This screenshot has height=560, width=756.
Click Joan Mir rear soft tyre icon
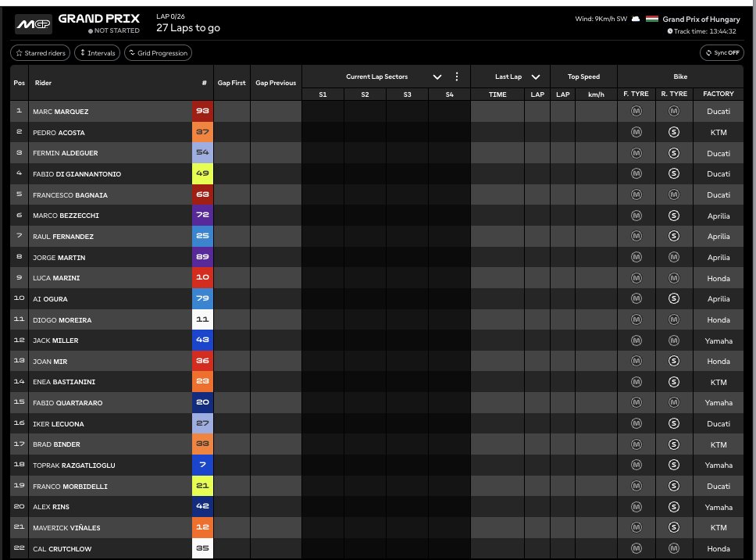coord(674,362)
